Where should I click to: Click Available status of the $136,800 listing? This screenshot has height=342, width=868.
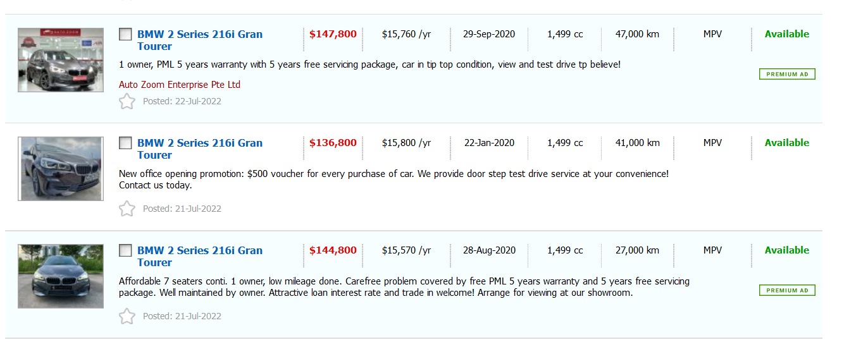(x=786, y=143)
